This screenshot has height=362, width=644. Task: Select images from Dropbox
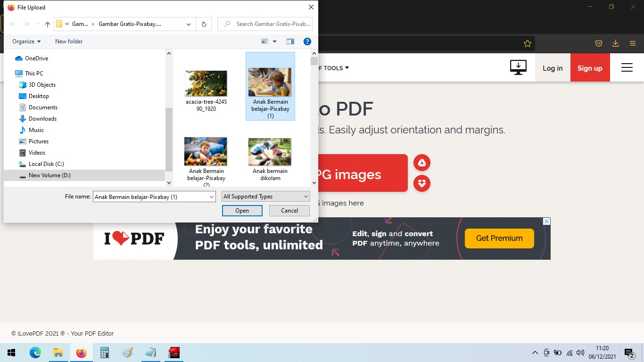[422, 183]
